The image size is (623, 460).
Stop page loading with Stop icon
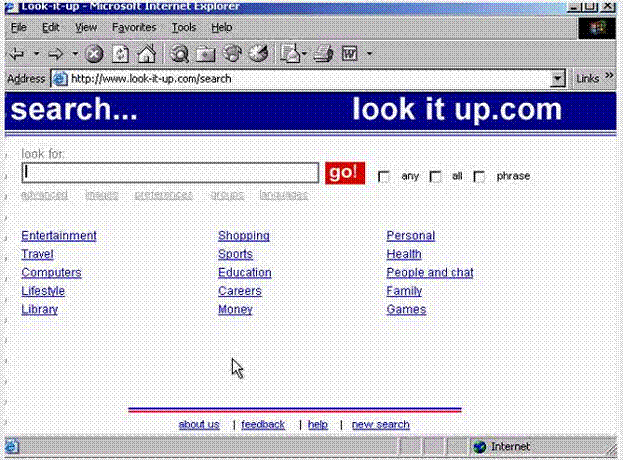coord(94,54)
